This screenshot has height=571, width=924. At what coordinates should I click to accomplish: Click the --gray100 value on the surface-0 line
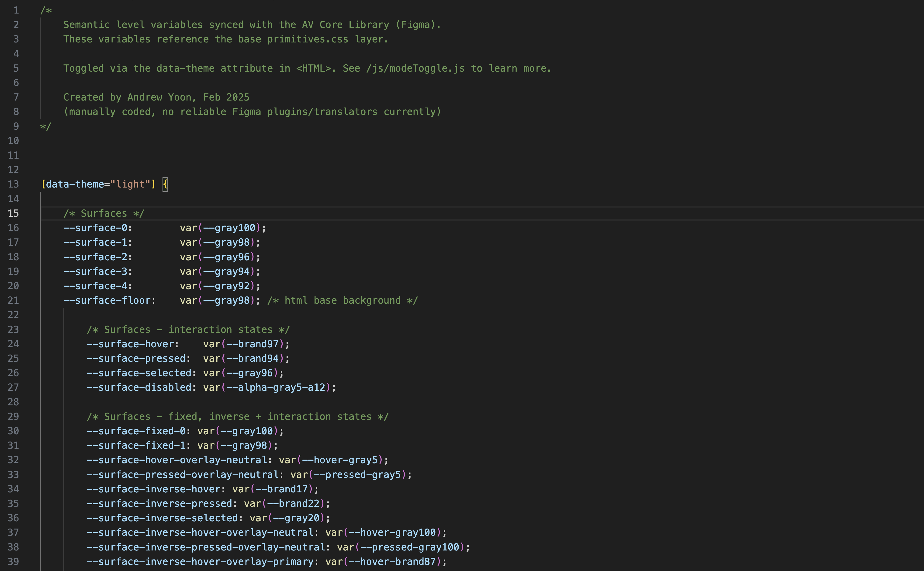coord(229,228)
